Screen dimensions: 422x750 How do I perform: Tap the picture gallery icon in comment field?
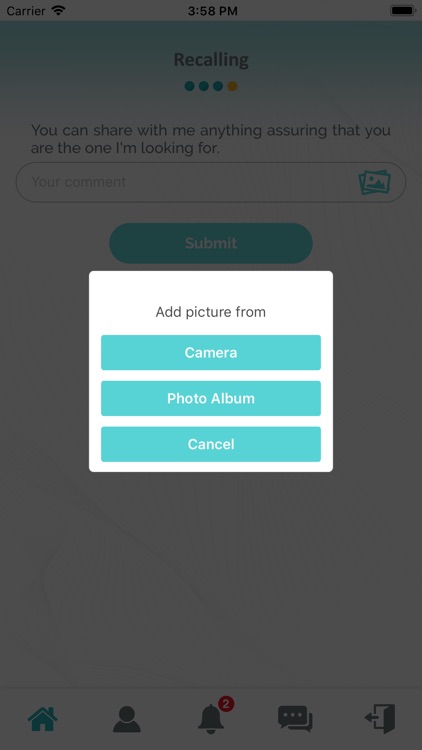coord(375,182)
